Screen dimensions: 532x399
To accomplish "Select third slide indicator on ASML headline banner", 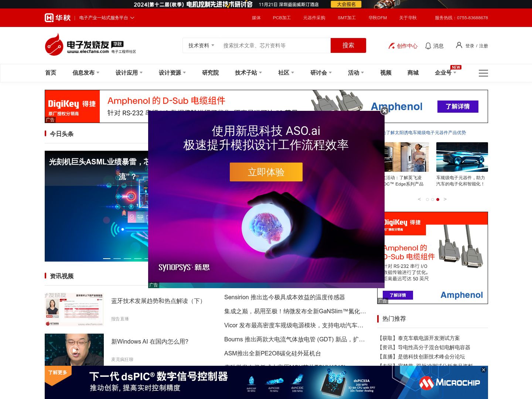I will (127, 258).
